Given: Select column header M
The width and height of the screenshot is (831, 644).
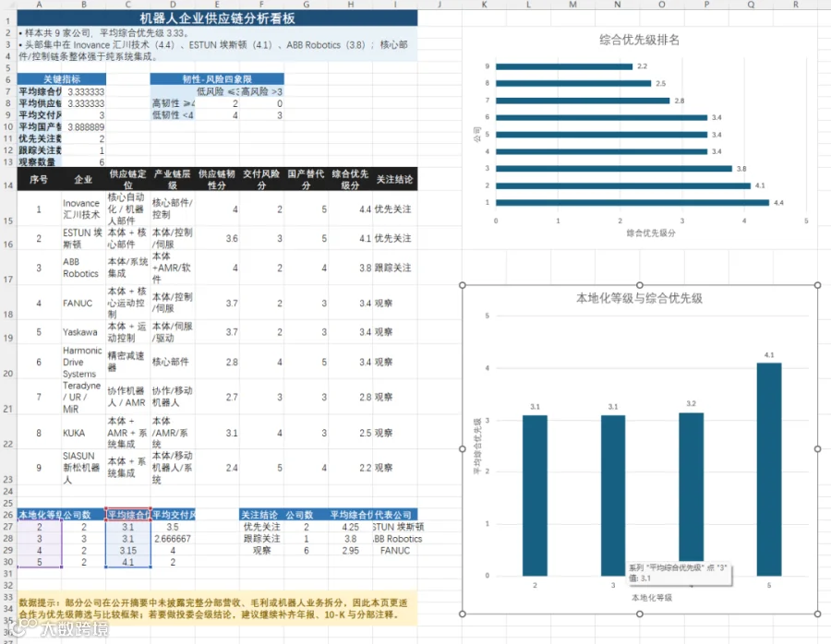Looking at the screenshot, I should point(572,5).
